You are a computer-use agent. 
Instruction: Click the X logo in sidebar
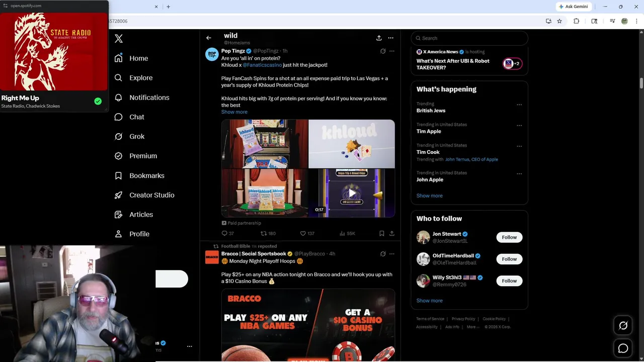click(x=119, y=38)
